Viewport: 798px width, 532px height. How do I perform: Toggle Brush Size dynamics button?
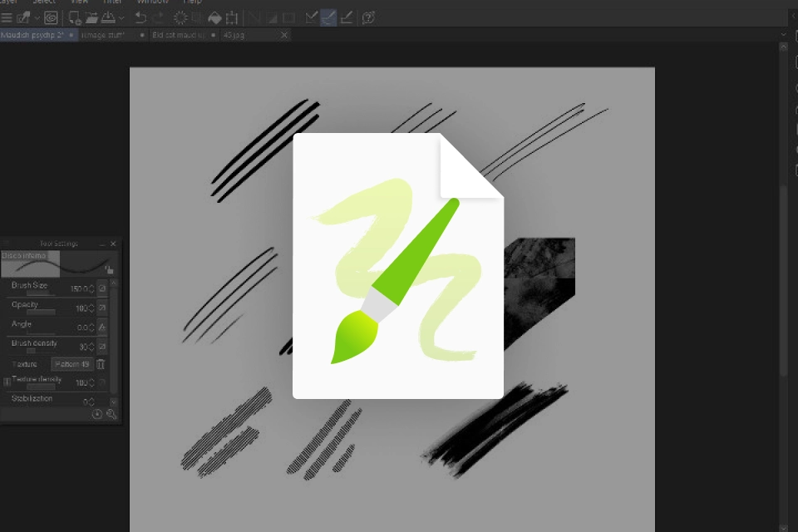(102, 288)
